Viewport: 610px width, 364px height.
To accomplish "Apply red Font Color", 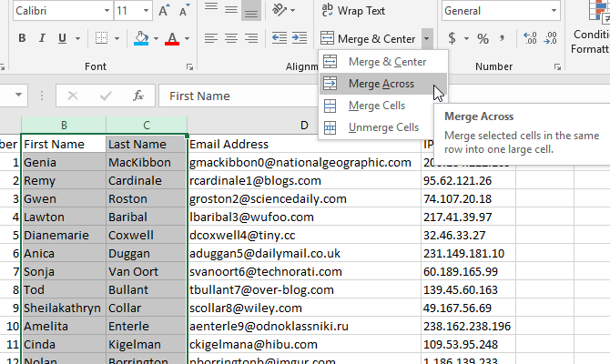I will tap(172, 38).
